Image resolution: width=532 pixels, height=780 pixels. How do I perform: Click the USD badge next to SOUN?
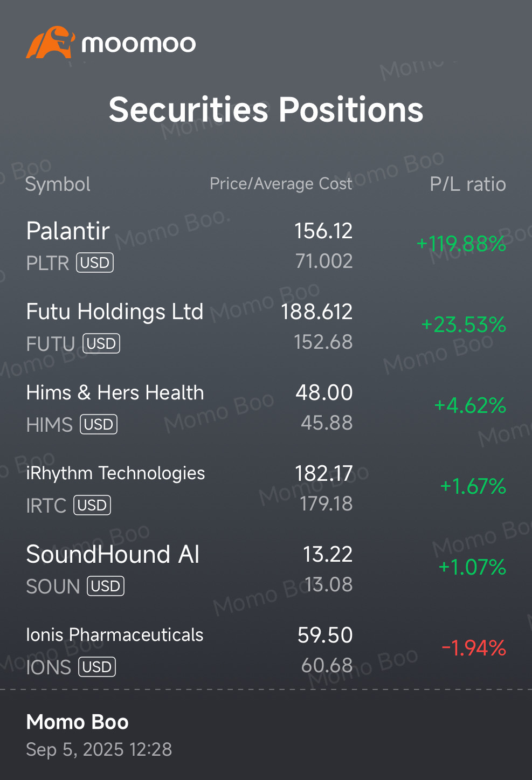tap(106, 586)
